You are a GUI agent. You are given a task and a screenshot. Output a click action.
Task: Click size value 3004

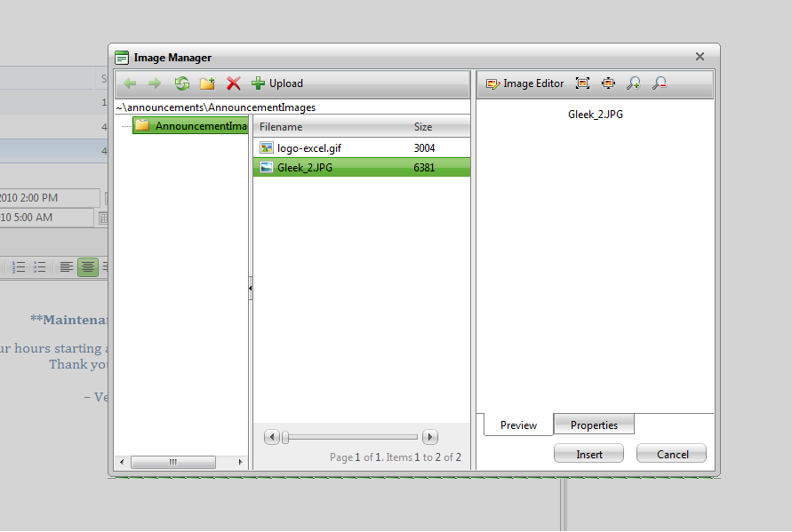[x=424, y=148]
